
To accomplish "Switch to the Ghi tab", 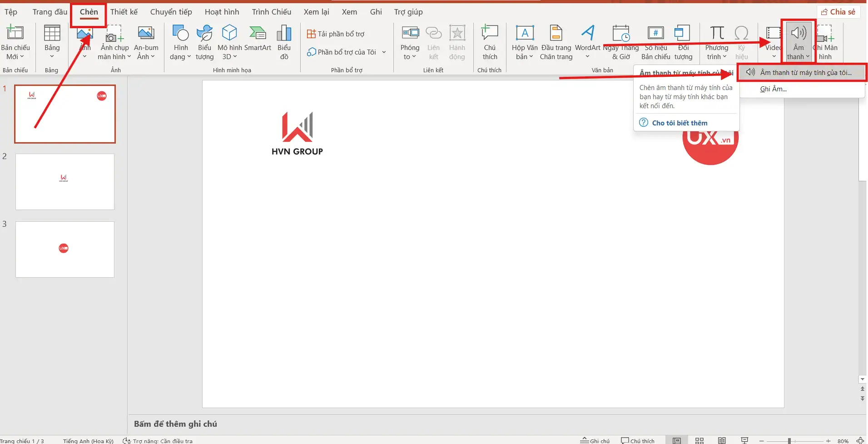I will pyautogui.click(x=376, y=12).
